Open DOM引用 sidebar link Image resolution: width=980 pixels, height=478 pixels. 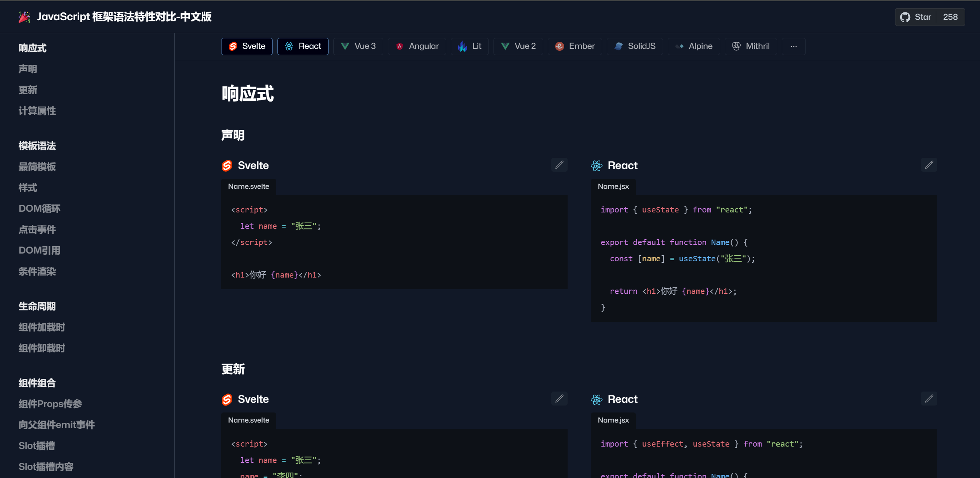[x=40, y=250]
